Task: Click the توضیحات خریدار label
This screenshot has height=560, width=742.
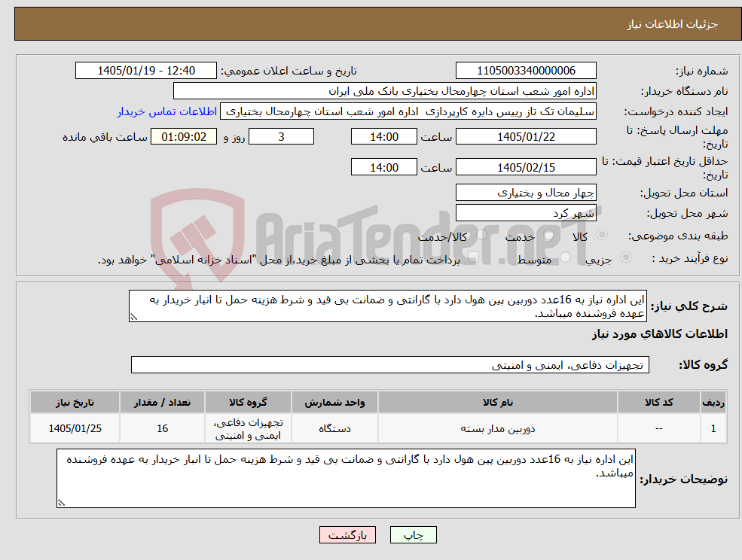Action: [683, 479]
